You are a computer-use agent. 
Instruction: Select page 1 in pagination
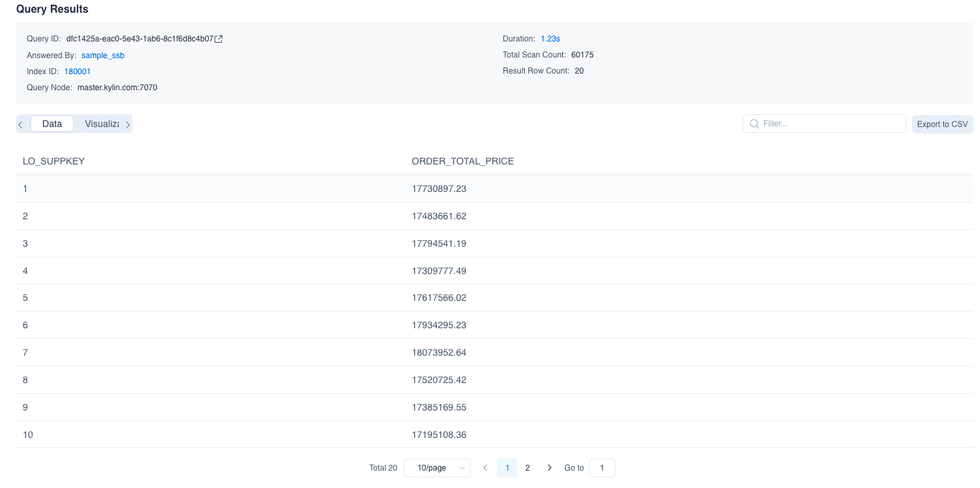507,468
